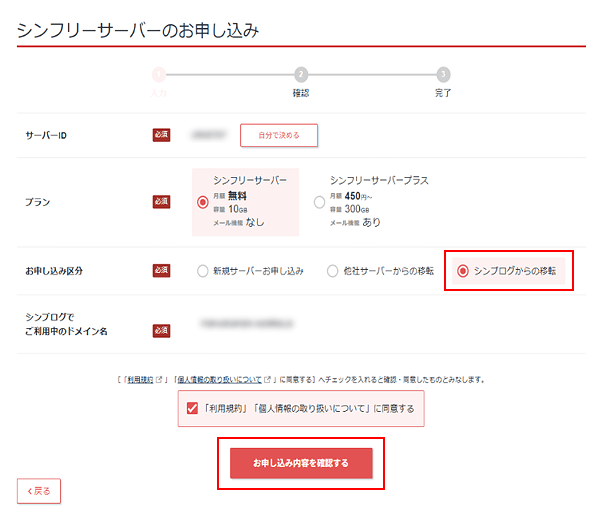Click the 戻る back button

pyautogui.click(x=39, y=491)
